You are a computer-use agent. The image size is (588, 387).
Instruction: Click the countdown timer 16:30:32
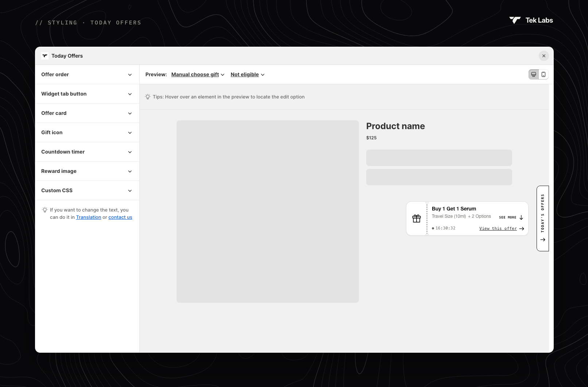coord(445,228)
